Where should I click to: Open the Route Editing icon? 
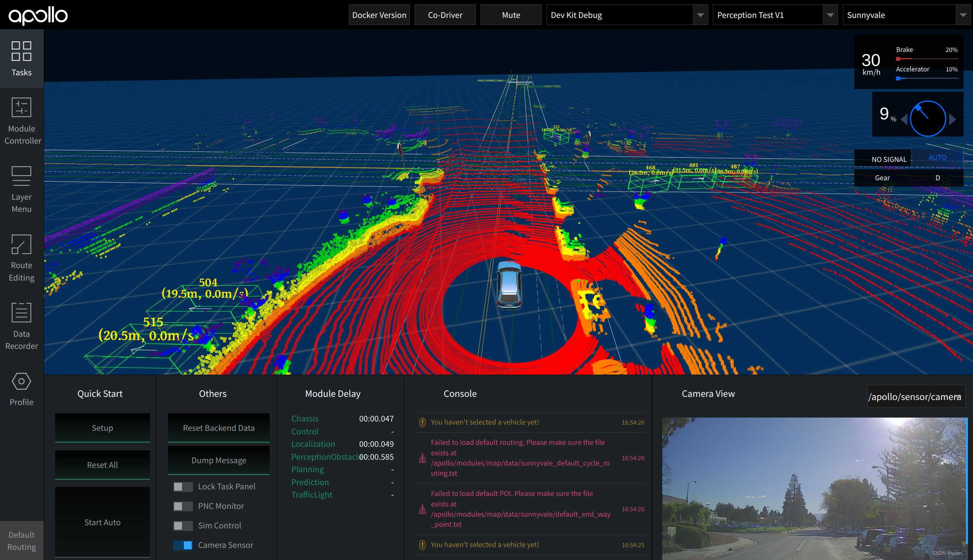pos(21,244)
